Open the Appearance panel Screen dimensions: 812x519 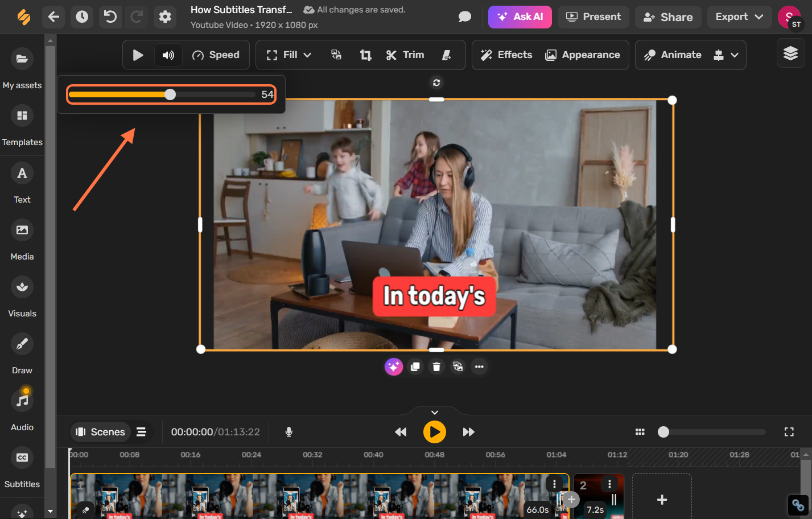583,55
